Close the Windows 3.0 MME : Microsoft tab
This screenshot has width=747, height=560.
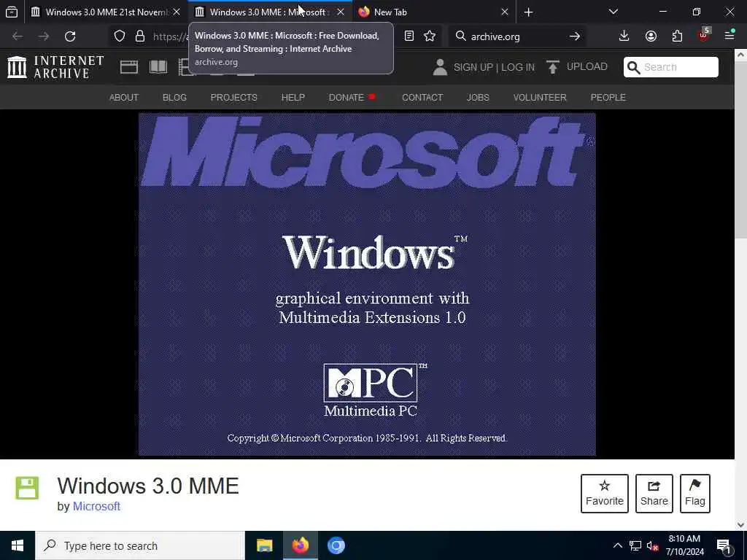pyautogui.click(x=341, y=12)
